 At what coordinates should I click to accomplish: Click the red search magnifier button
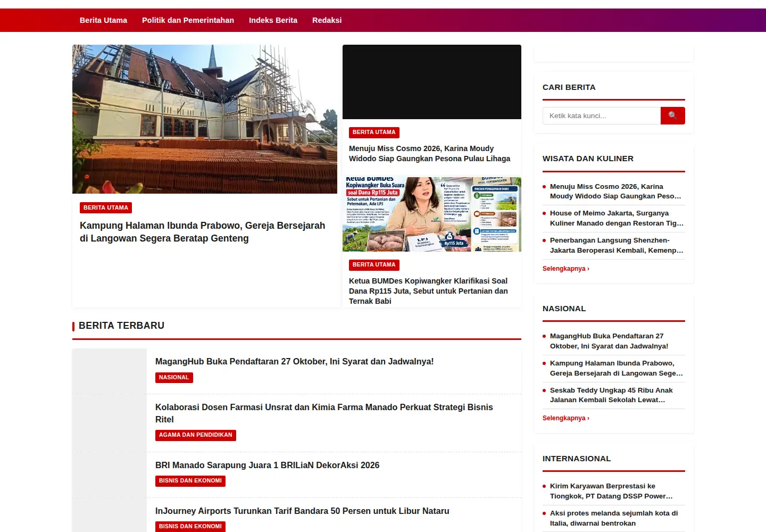pyautogui.click(x=672, y=115)
